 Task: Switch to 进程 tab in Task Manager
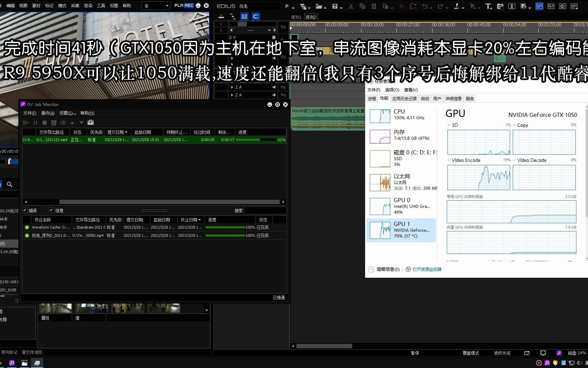[372, 99]
